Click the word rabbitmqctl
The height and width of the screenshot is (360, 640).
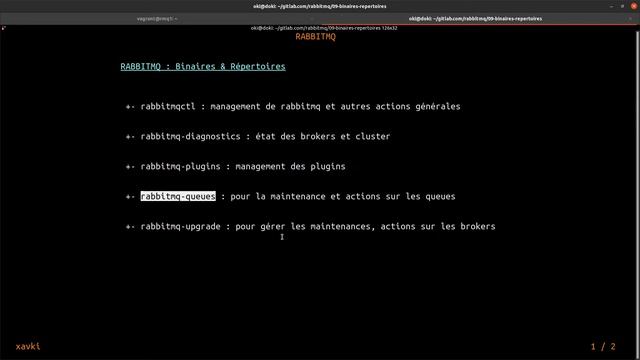(168, 107)
